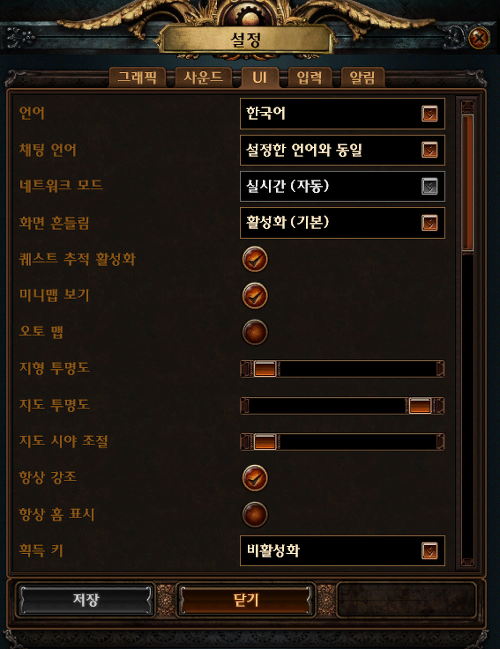Disable 퀘스트 추적 활성화 checkbox
This screenshot has height=649, width=500.
point(255,260)
